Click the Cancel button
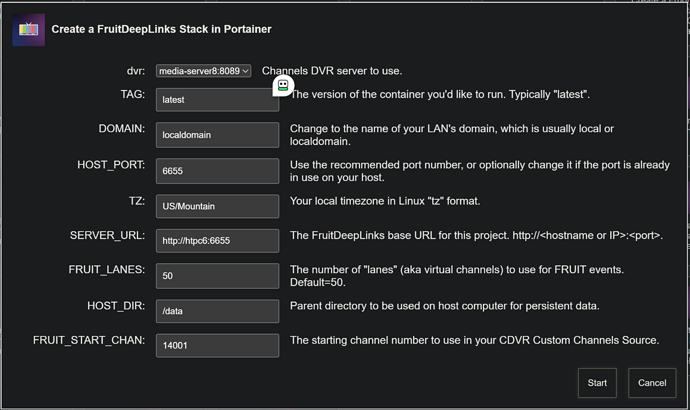This screenshot has height=410, width=690. pyautogui.click(x=652, y=383)
